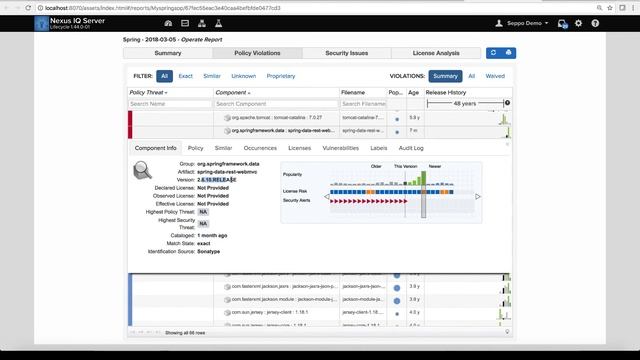This screenshot has height=360, width=640.
Task: Close the component detail panel
Action: click(507, 144)
